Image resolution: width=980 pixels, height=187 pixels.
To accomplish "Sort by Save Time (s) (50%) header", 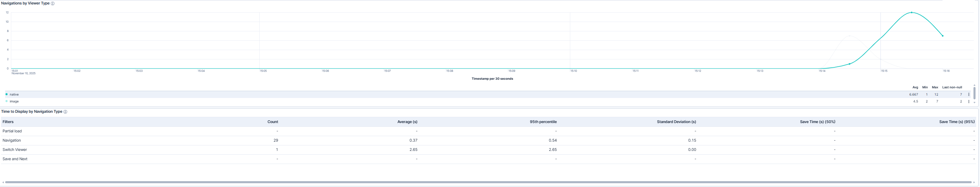I will tap(818, 122).
